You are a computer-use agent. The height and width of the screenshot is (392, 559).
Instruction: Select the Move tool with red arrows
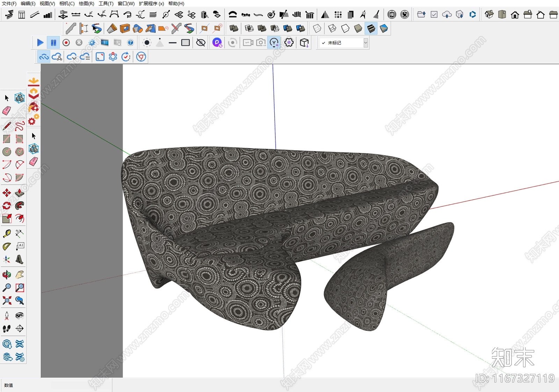pyautogui.click(x=7, y=193)
